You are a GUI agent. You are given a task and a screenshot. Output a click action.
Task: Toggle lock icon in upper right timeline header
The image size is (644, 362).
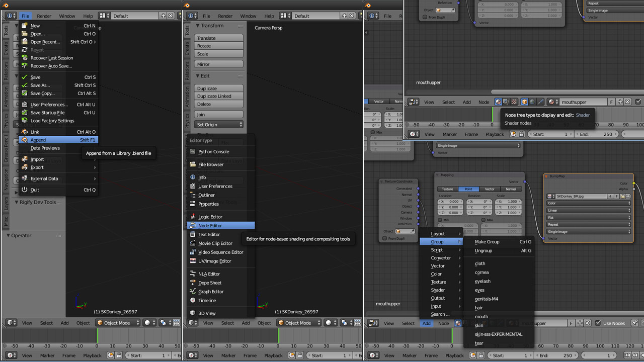pyautogui.click(x=521, y=134)
